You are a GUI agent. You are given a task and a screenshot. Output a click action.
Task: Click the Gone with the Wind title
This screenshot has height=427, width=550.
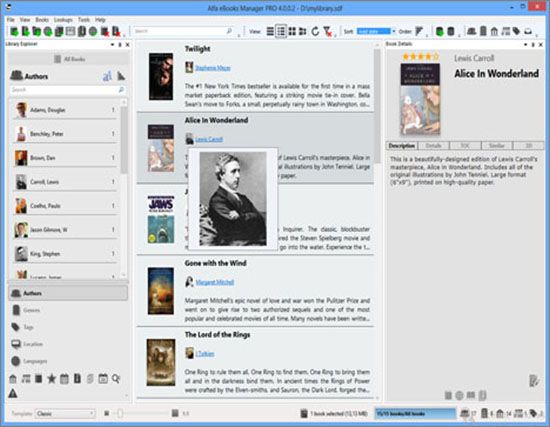point(215,263)
